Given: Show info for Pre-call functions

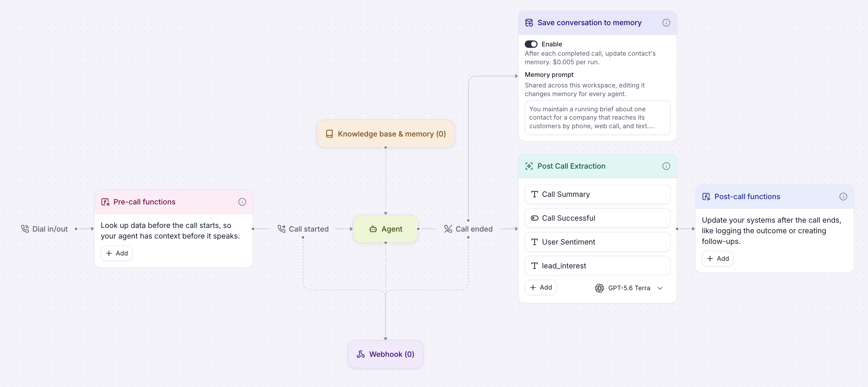Looking at the screenshot, I should 242,201.
